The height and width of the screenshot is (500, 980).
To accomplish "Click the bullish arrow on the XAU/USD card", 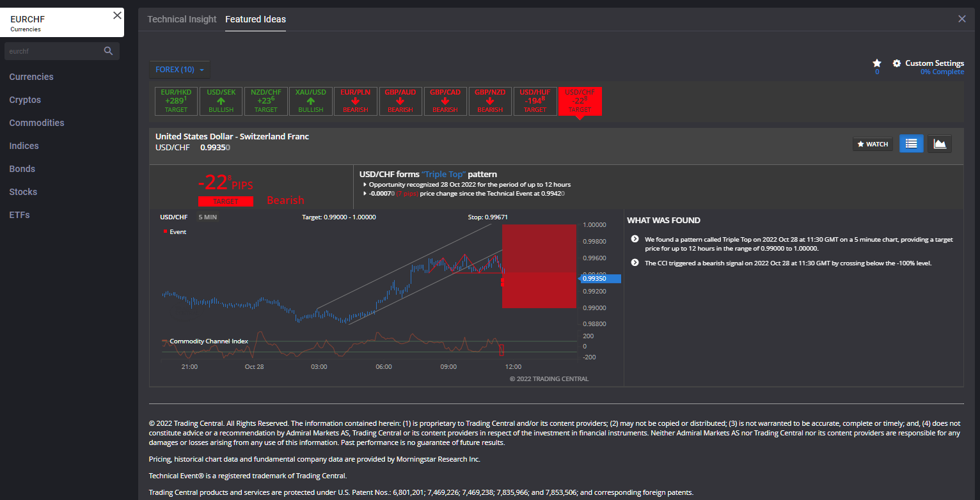I will click(x=310, y=100).
